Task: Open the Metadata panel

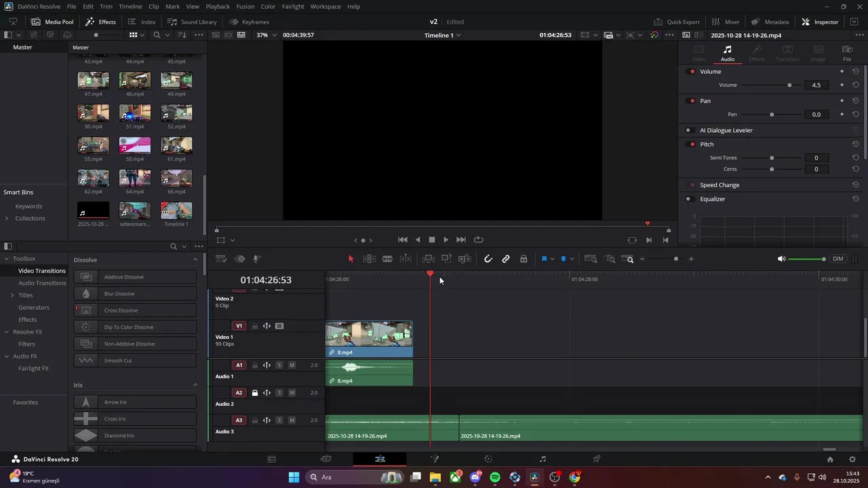Action: [x=770, y=22]
